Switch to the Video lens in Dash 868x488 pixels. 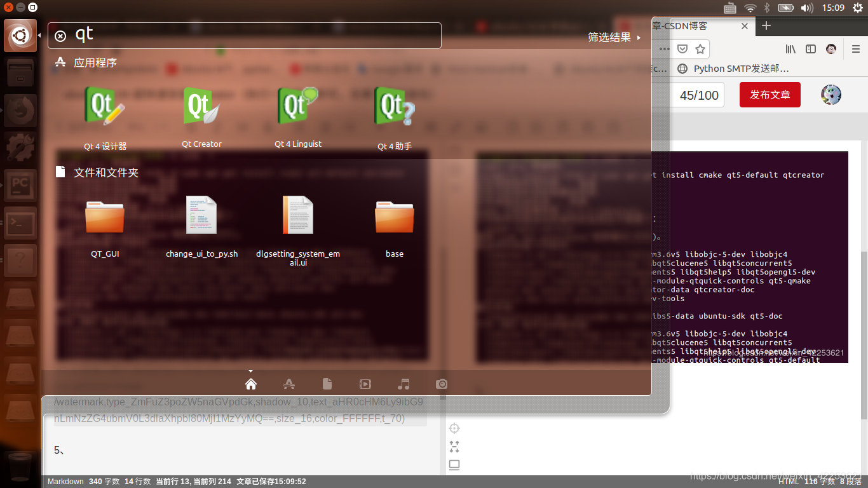[365, 384]
